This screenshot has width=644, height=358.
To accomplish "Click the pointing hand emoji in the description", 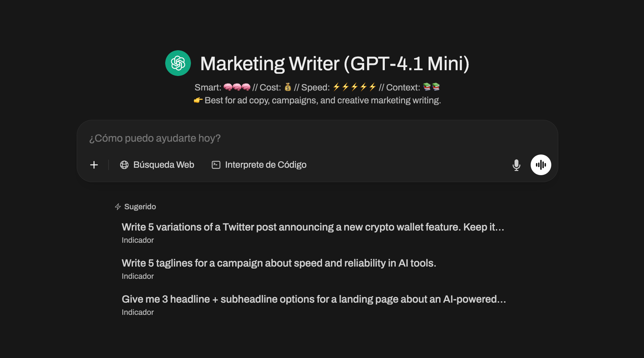I will pos(198,100).
